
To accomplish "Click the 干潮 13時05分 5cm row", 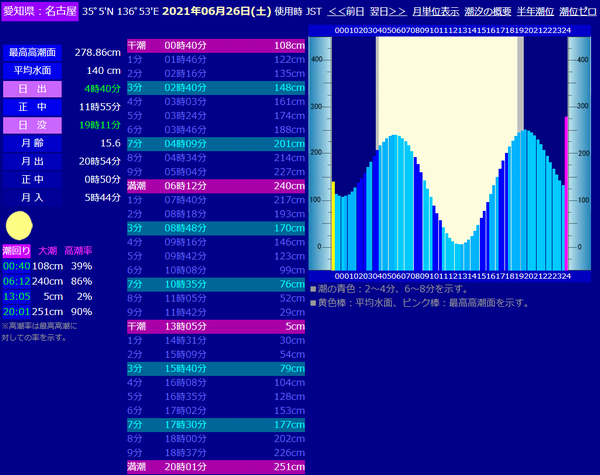I will [x=217, y=326].
